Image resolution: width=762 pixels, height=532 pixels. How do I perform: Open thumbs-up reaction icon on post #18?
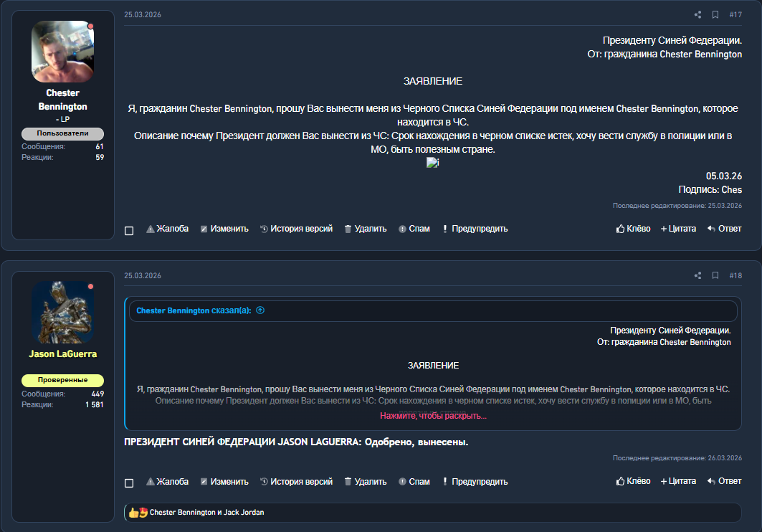[133, 512]
